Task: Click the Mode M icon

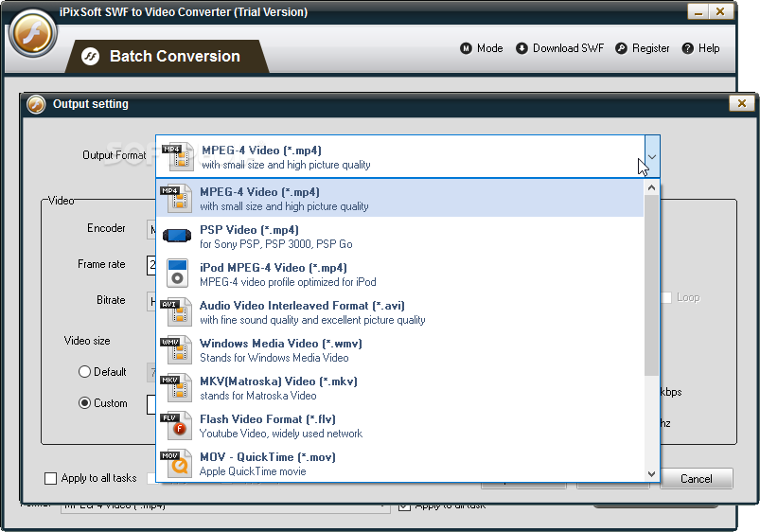Action: coord(466,48)
